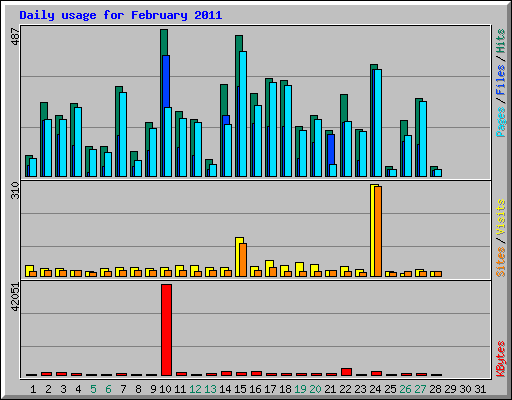Click the Hits legend label

click(501, 41)
